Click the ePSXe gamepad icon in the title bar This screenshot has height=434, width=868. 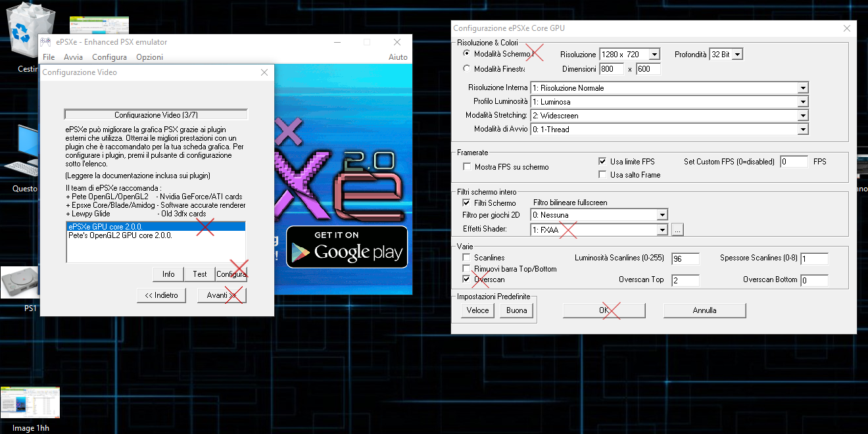45,41
